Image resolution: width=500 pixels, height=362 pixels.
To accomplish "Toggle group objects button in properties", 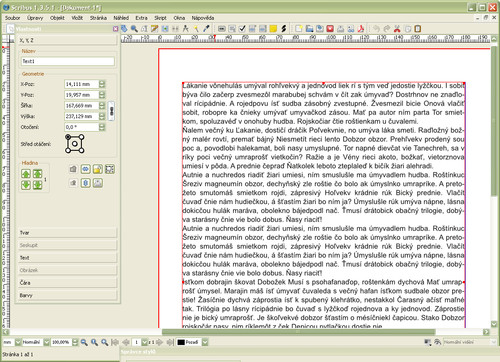I will [73, 169].
